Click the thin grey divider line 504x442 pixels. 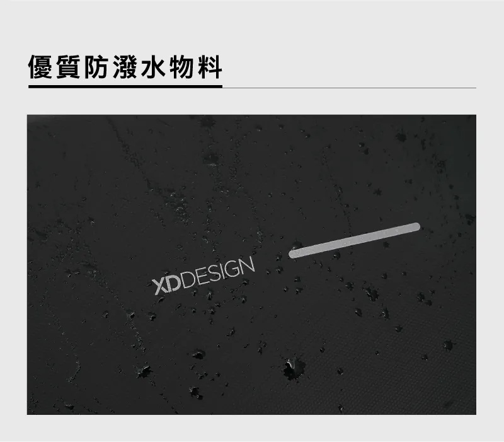pos(349,88)
